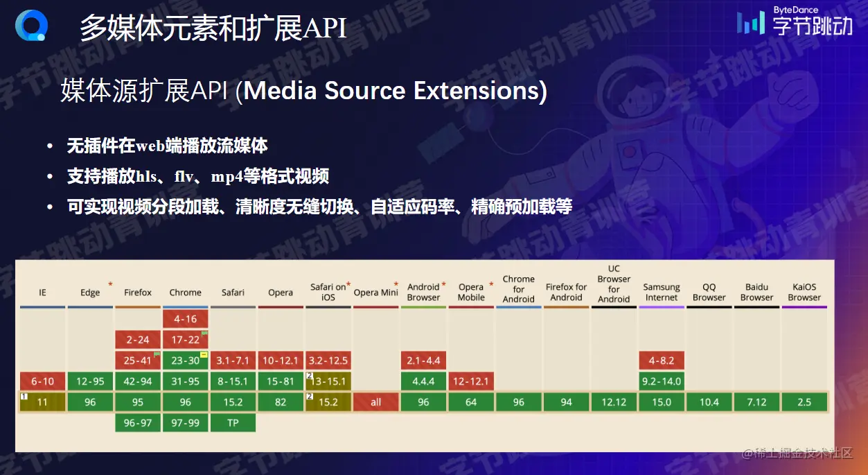Click the green Safari 8-15.1 cell
Image resolution: width=868 pixels, height=475 pixels.
(233, 381)
